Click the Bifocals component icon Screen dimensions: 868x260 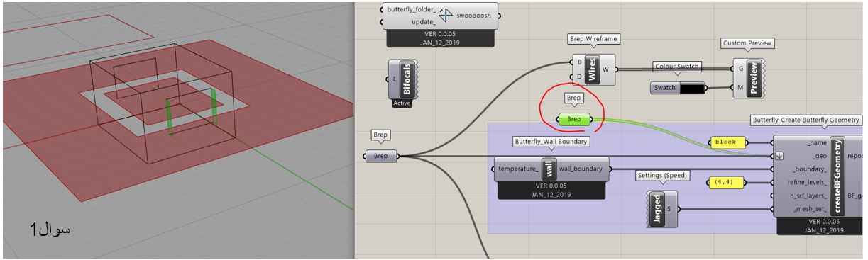click(x=407, y=79)
